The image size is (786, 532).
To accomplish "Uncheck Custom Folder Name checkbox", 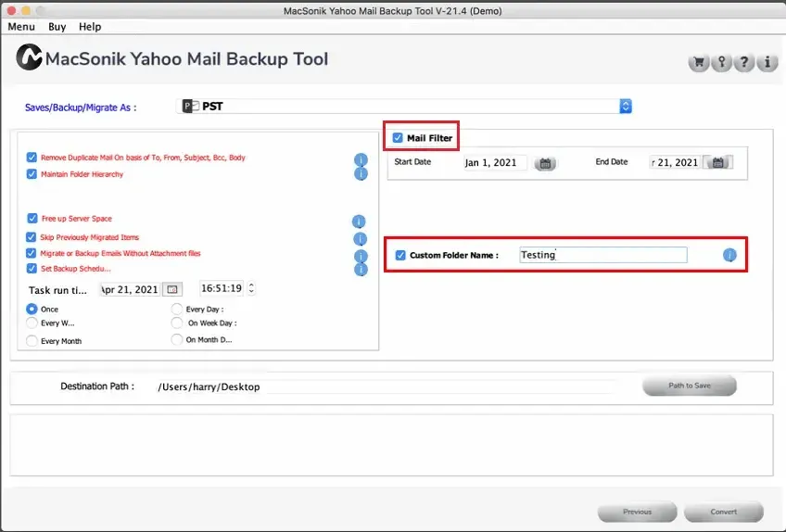I will coord(400,255).
